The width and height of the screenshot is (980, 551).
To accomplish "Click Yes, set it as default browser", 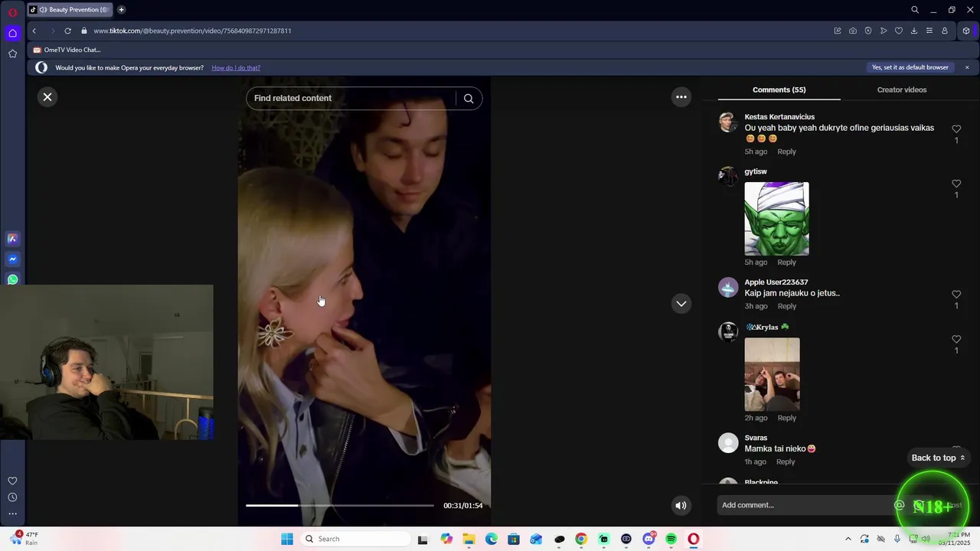I will point(910,67).
